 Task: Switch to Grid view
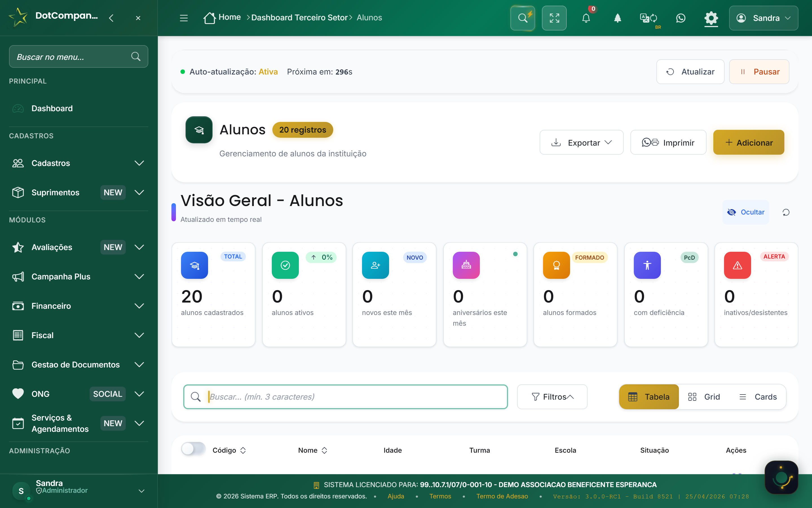(x=704, y=397)
